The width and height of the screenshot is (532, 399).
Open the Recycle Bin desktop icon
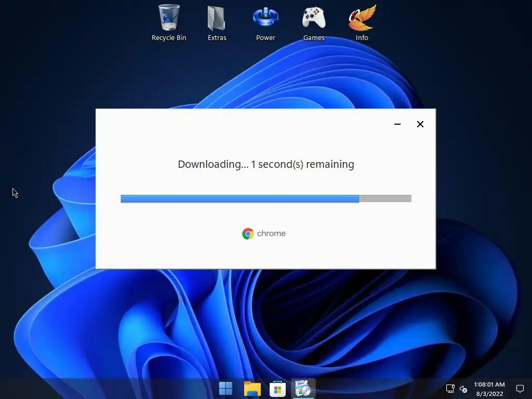pyautogui.click(x=169, y=22)
